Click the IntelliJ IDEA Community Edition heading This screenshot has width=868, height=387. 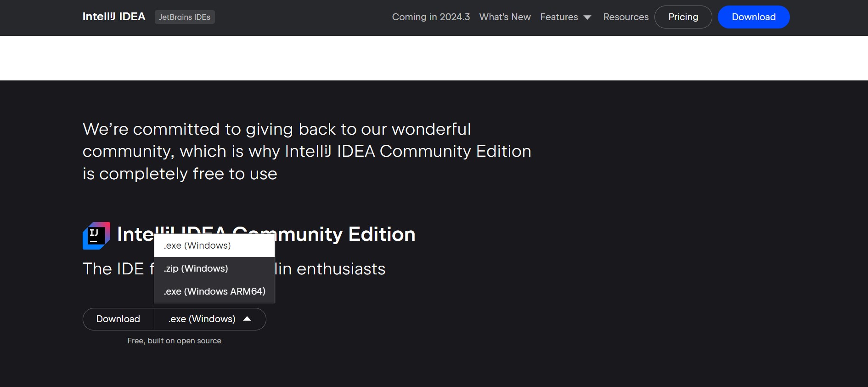coord(266,234)
